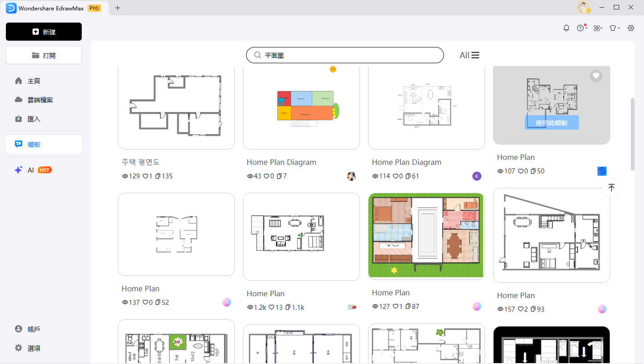
Task: Open 雲端檔案 in the sidebar
Action: pyautogui.click(x=40, y=100)
